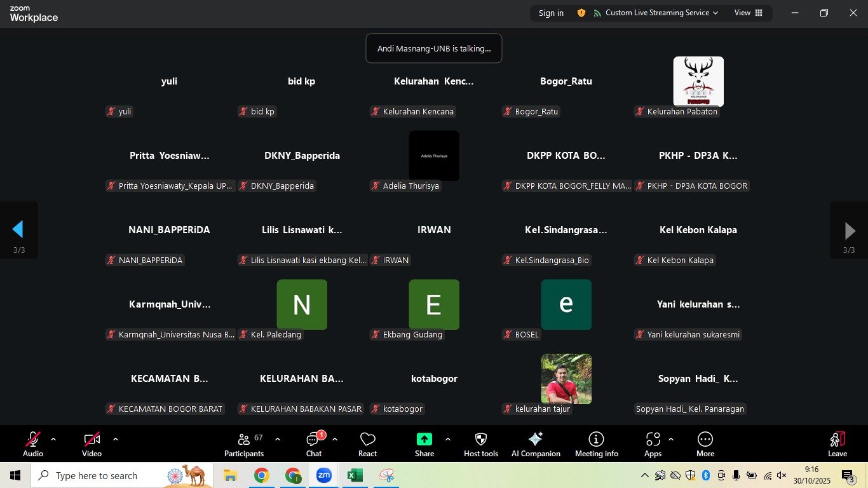Viewport: 868px width, 488px height.
Task: Leave the meeting
Action: [837, 444]
